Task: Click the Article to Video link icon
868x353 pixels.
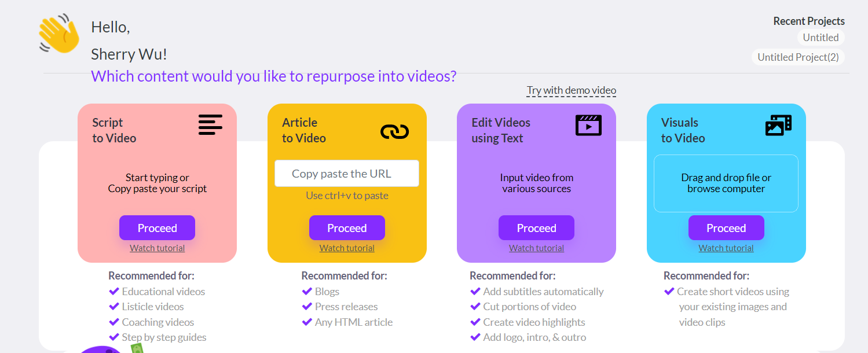Action: pyautogui.click(x=394, y=132)
